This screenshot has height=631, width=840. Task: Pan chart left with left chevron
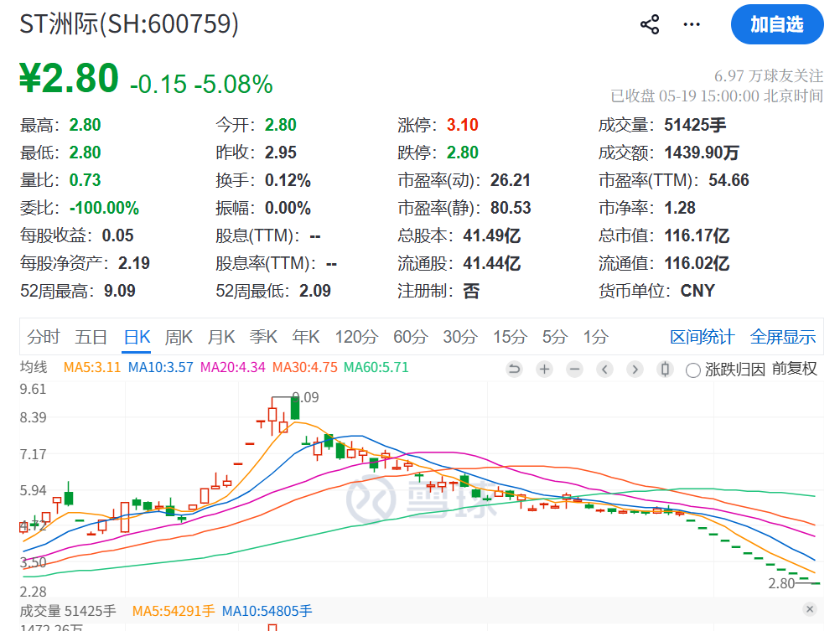point(604,369)
